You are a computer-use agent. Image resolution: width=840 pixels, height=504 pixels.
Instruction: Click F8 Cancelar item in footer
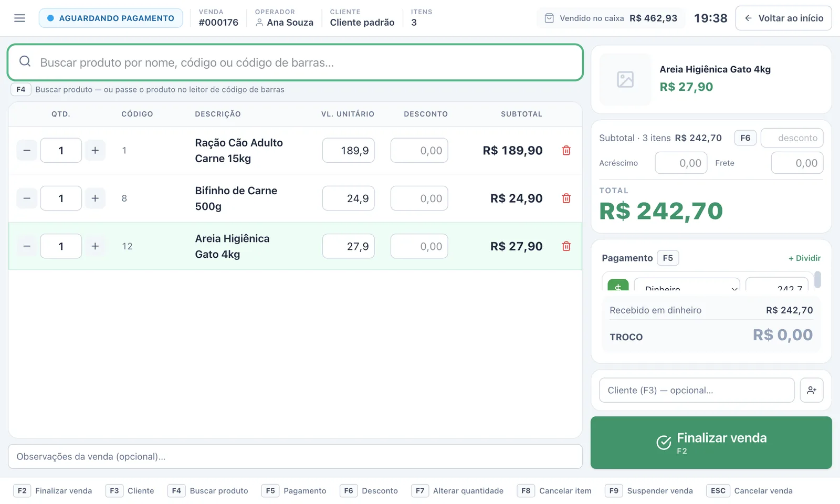point(554,491)
